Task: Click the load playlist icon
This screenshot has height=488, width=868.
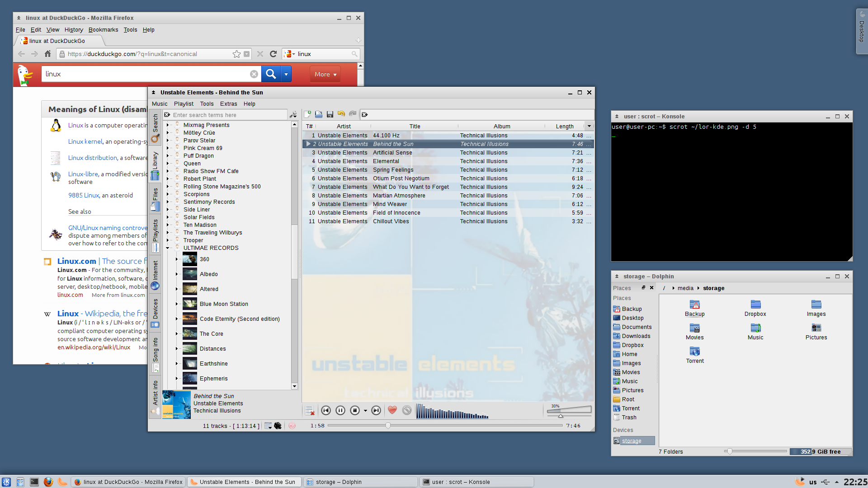Action: [x=319, y=114]
